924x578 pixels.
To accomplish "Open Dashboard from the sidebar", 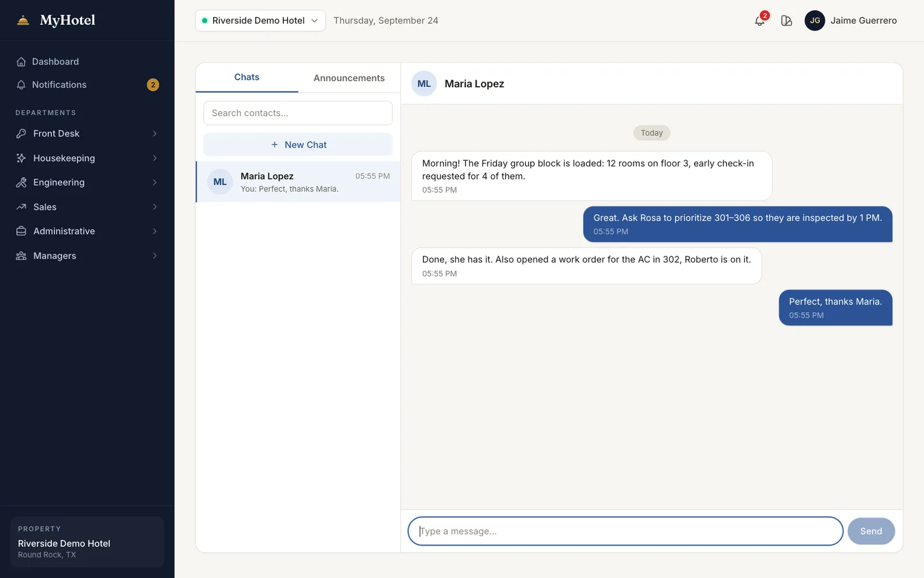I will point(87,61).
